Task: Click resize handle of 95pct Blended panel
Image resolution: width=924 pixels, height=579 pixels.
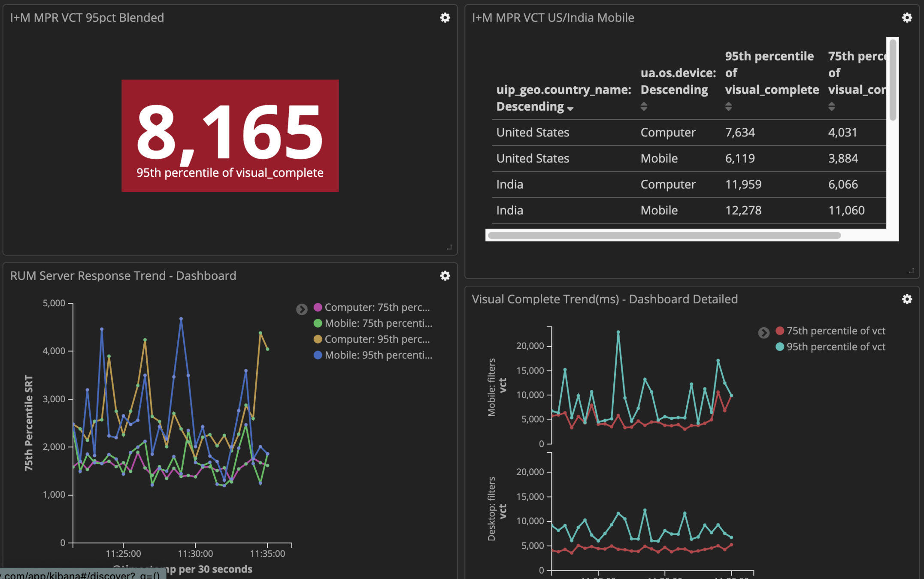Action: [449, 247]
